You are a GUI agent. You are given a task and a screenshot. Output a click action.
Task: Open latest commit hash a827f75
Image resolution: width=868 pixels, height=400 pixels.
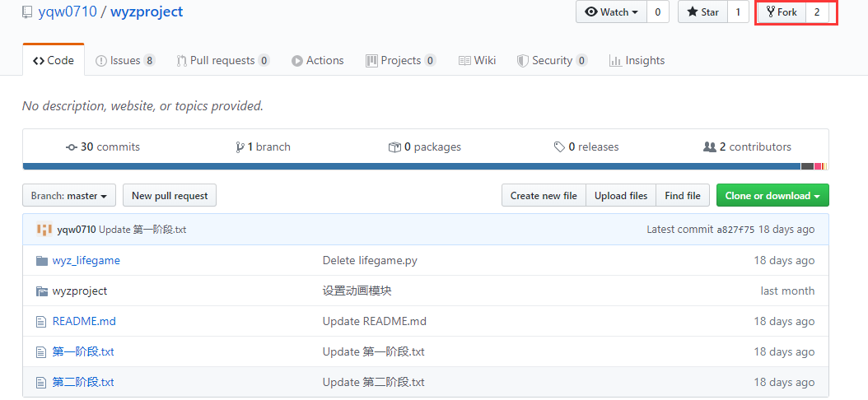[735, 230]
